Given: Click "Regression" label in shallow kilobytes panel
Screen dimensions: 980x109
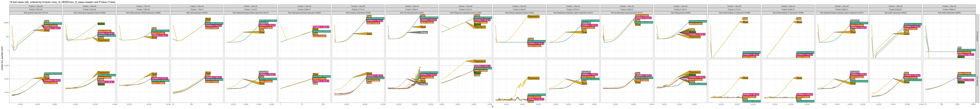Looking at the screenshot, I should (x=533, y=17).
